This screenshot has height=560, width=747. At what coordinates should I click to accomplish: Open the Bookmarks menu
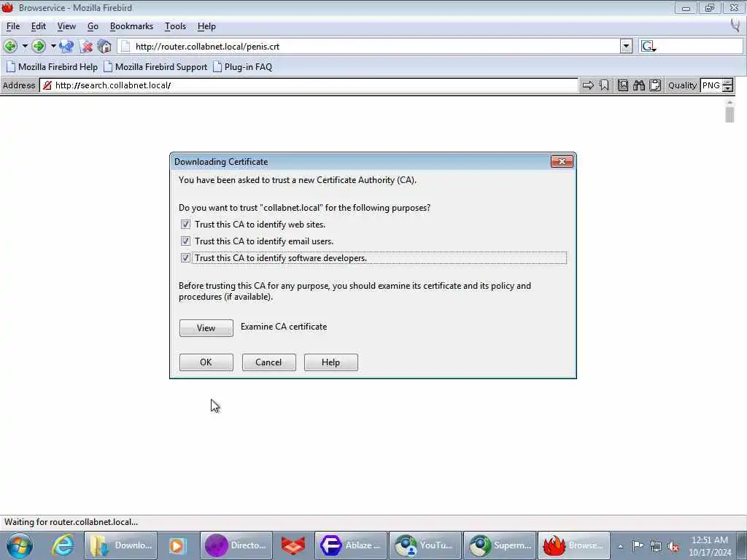click(x=131, y=26)
